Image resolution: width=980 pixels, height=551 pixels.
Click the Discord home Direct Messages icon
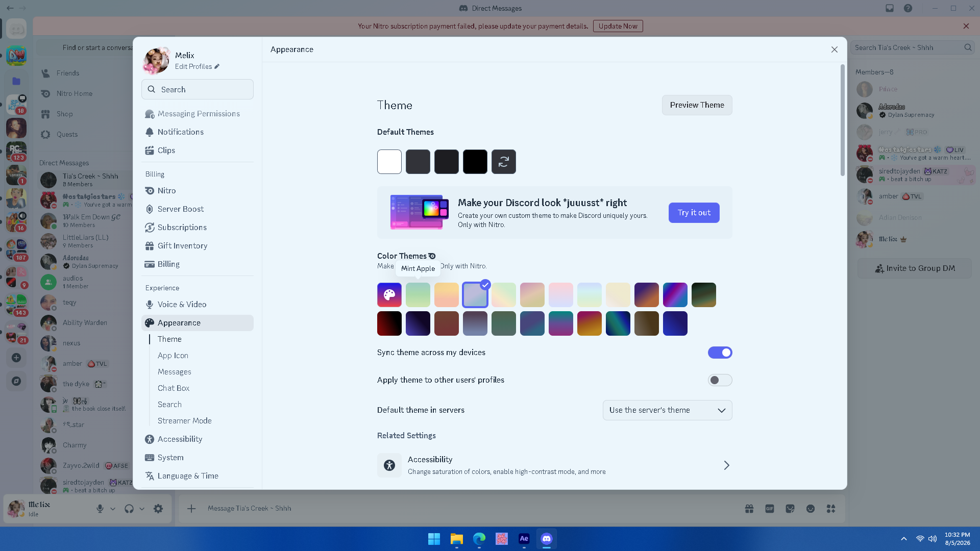click(x=16, y=29)
